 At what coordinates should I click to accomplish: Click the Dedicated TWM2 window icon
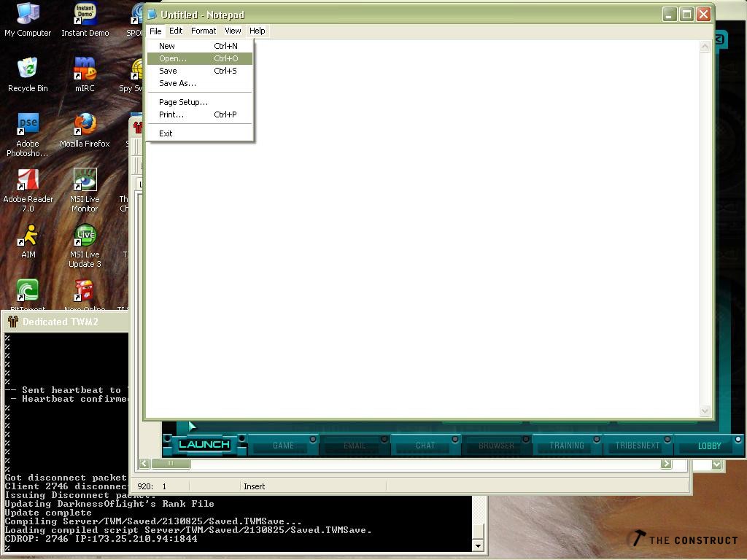(13, 322)
